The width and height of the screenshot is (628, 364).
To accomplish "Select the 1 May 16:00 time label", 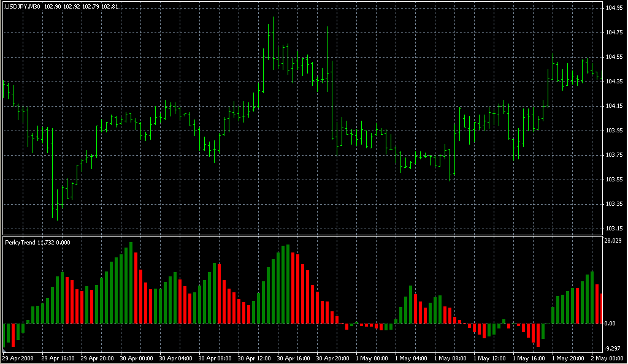I will 529,358.
